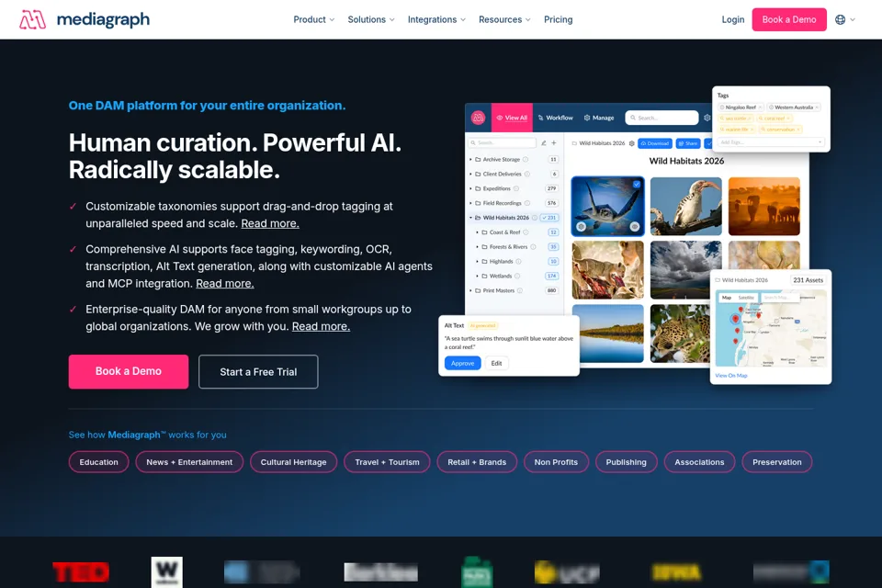Click the info icon next to Wetlands
The width and height of the screenshot is (882, 588).
click(x=517, y=277)
